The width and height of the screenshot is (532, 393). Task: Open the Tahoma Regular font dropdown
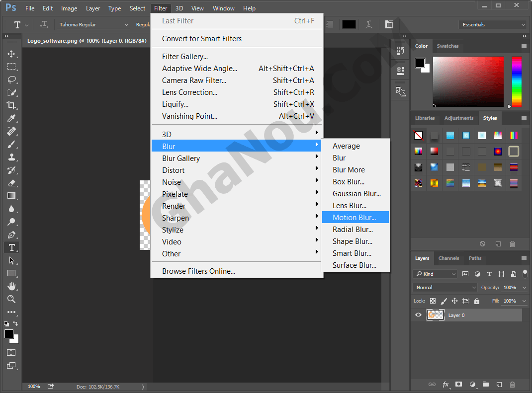tap(93, 25)
